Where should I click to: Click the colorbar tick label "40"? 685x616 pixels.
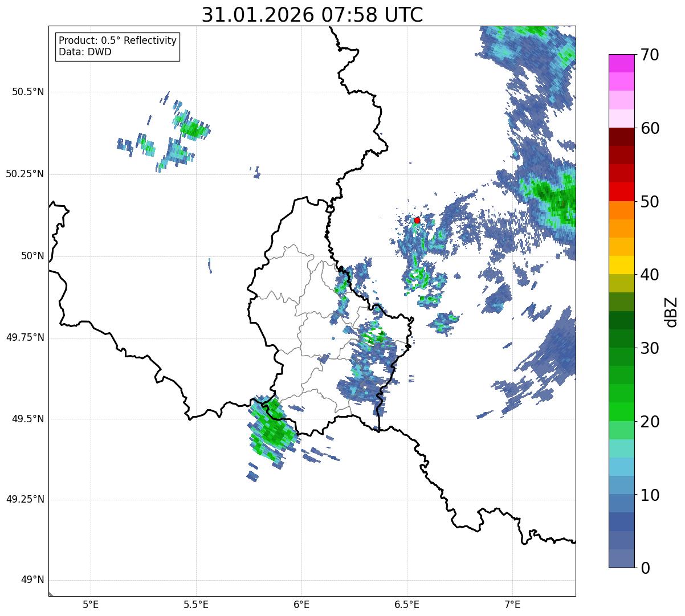pos(649,275)
